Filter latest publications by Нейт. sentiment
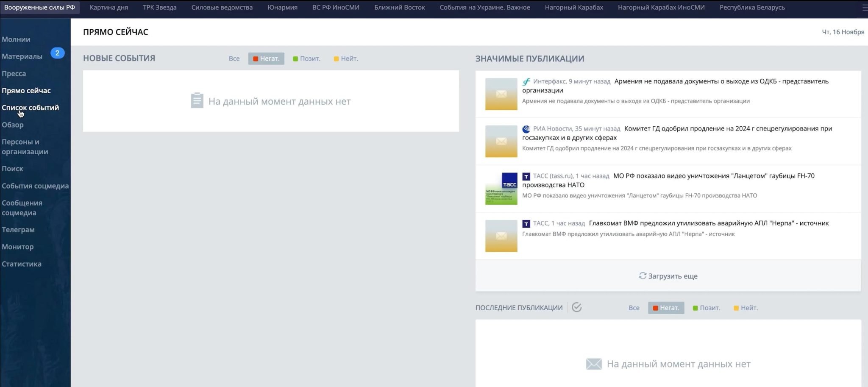The image size is (868, 387). (746, 308)
